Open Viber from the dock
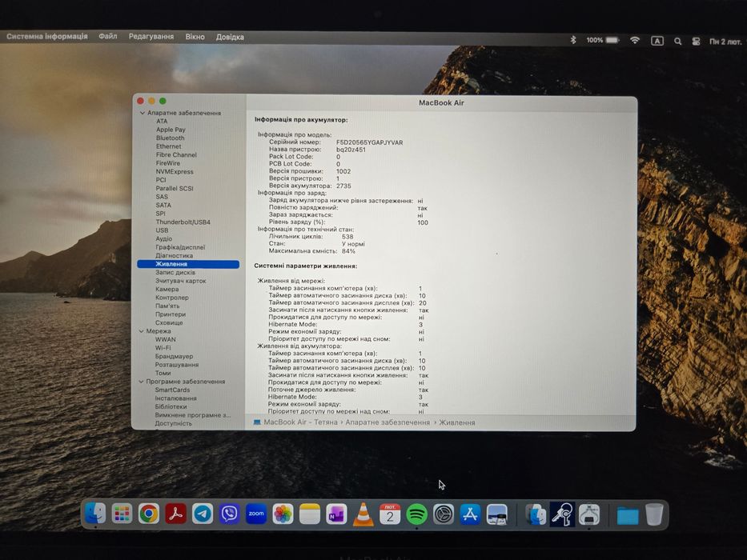 [x=229, y=514]
